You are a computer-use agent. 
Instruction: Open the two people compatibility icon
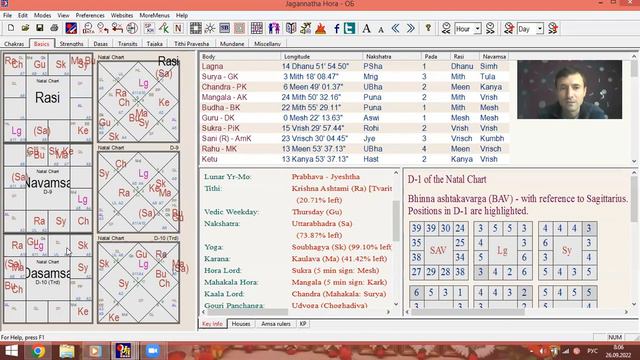click(274, 28)
